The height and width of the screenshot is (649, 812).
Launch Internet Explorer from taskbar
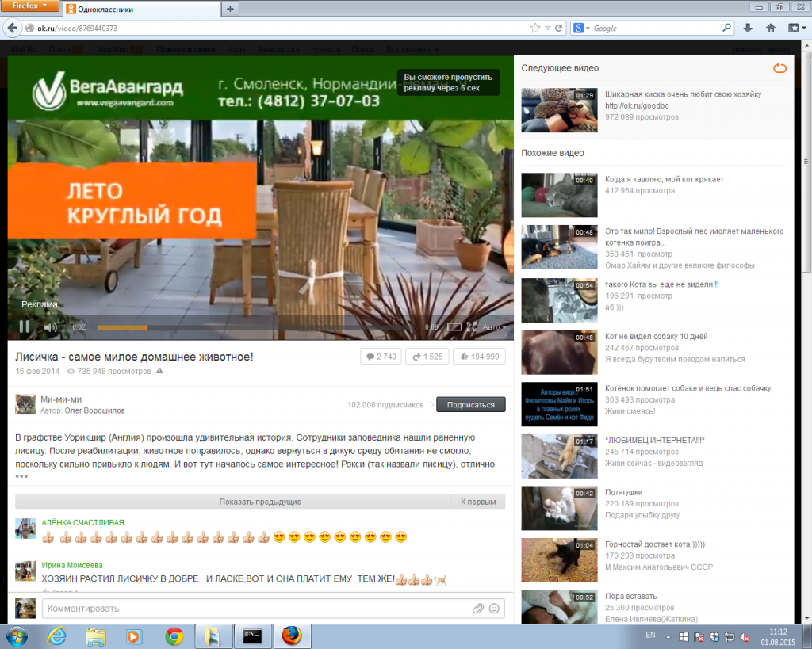tap(56, 636)
